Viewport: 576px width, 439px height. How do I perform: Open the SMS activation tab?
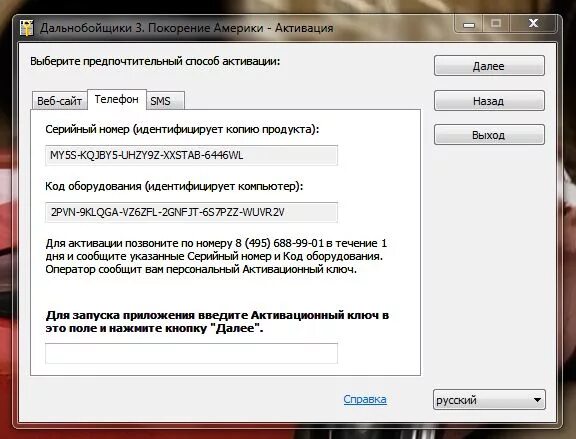[165, 101]
